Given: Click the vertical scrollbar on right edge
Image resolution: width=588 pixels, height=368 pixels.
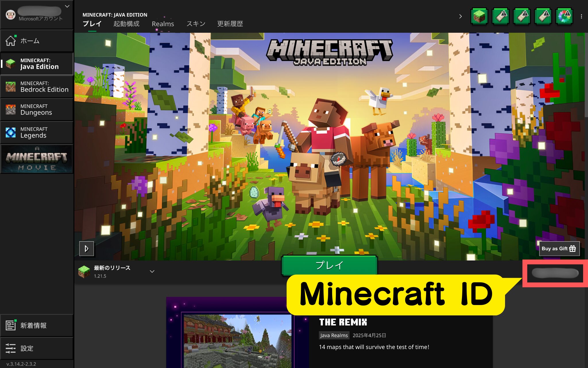Looking at the screenshot, I should tap(586, 75).
